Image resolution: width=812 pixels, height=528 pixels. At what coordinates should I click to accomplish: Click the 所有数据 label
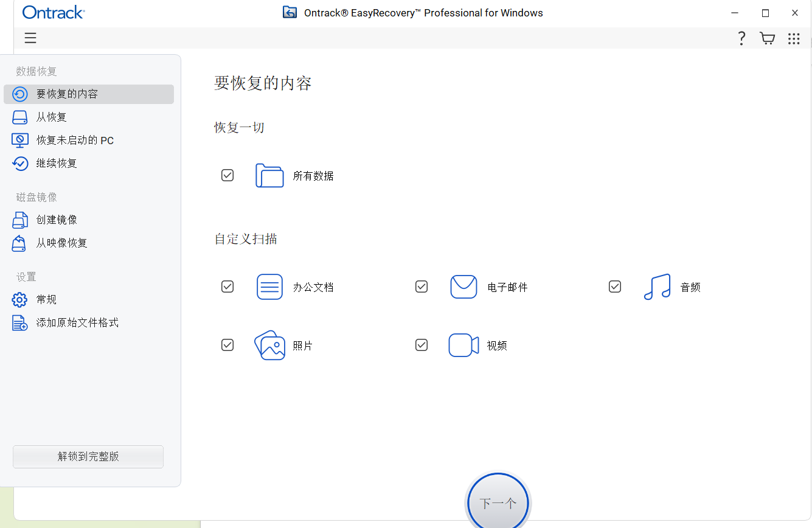313,176
